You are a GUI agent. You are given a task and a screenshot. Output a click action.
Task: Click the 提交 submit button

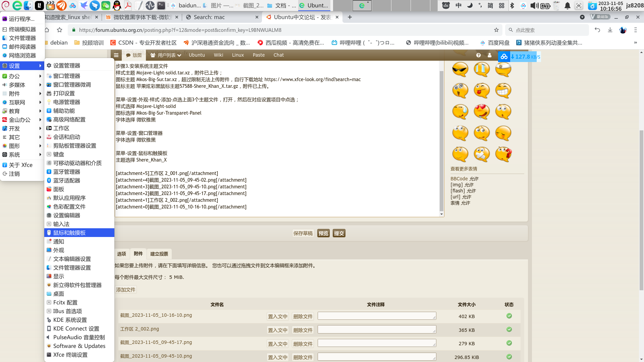click(339, 233)
